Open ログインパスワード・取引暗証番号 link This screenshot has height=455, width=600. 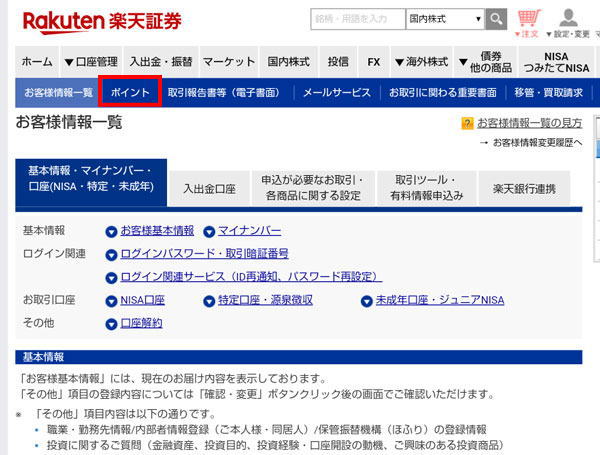click(204, 254)
